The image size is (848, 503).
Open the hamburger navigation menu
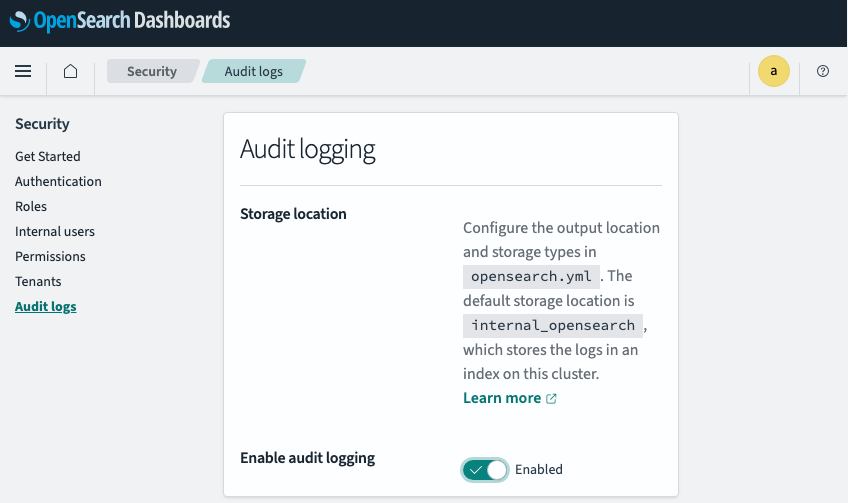[x=23, y=71]
